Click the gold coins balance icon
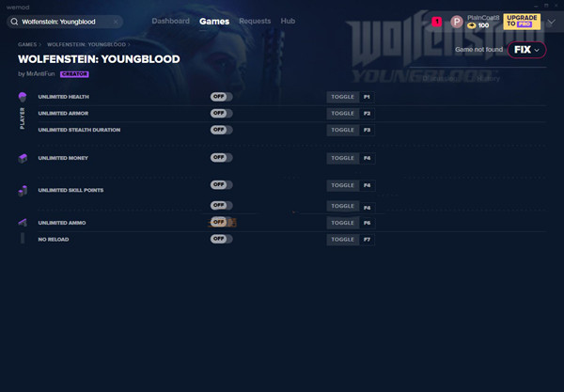 [x=472, y=25]
